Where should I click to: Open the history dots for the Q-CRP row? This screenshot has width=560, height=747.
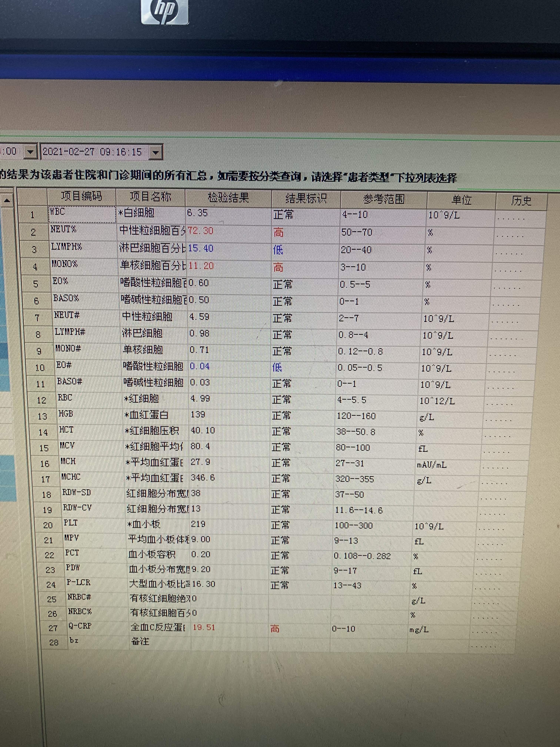[x=484, y=632]
